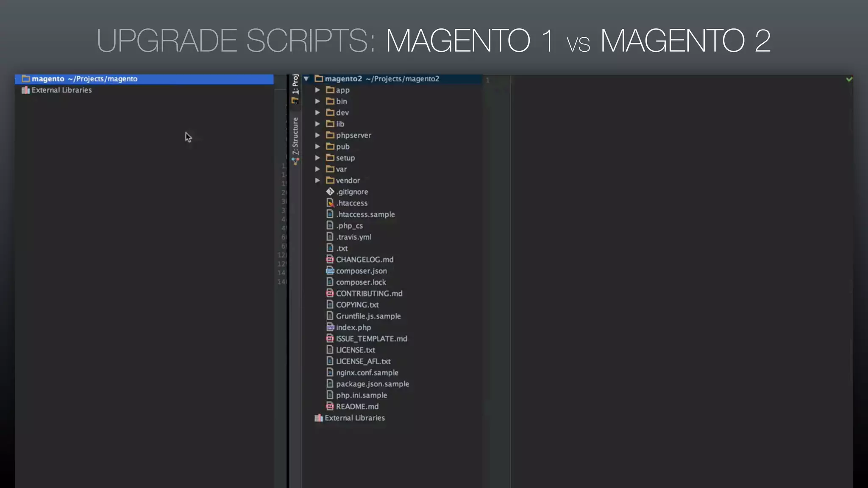Expand the var folder

tap(317, 169)
